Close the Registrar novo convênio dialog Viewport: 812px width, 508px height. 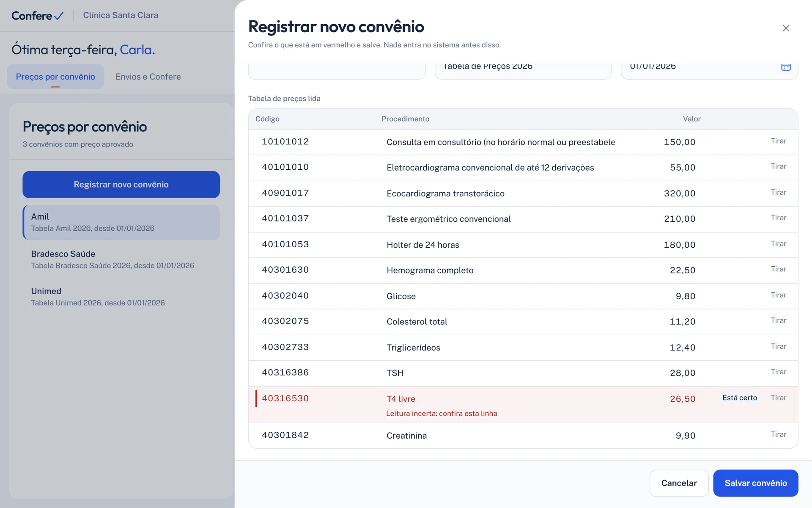point(786,28)
